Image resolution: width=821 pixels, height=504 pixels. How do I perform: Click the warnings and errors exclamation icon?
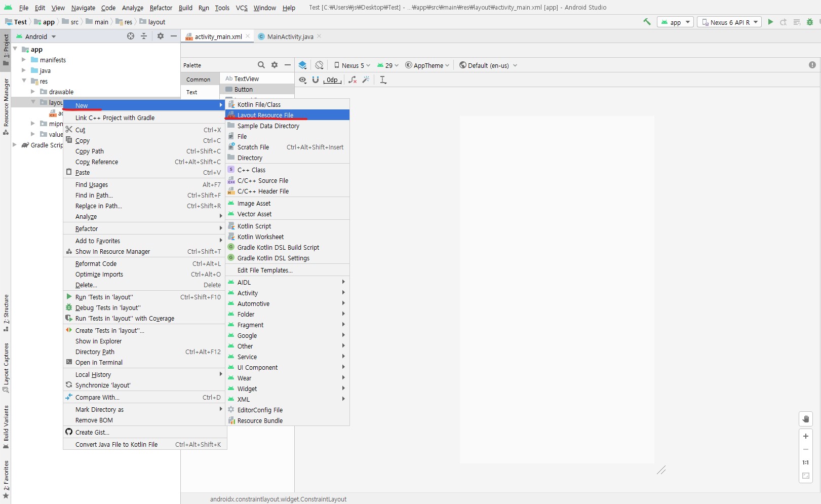pos(812,65)
